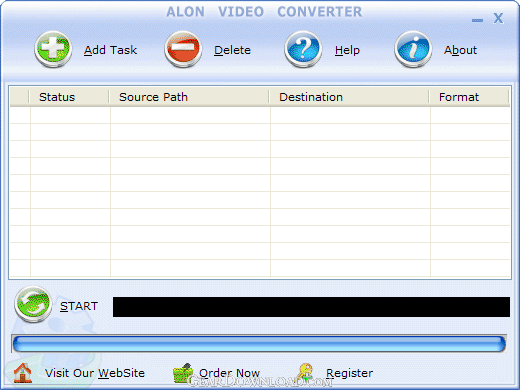Click the green plus Add Task icon
520x390 pixels.
coord(53,49)
